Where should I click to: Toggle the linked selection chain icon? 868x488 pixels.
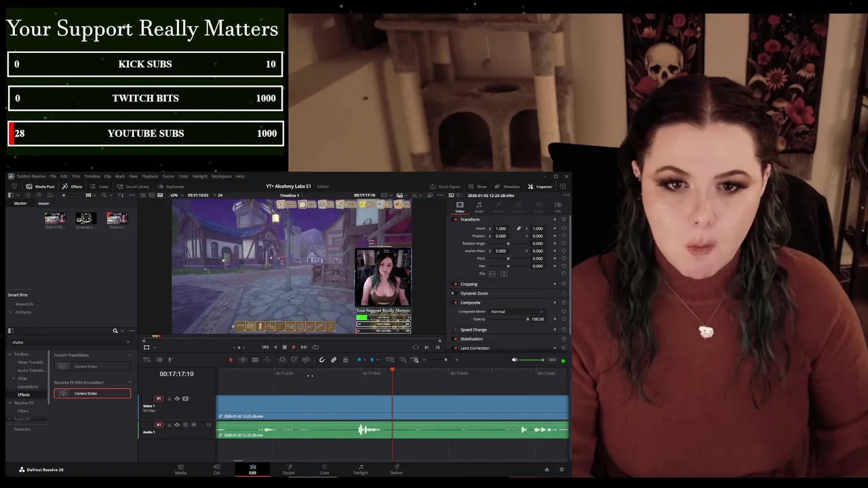pyautogui.click(x=334, y=360)
